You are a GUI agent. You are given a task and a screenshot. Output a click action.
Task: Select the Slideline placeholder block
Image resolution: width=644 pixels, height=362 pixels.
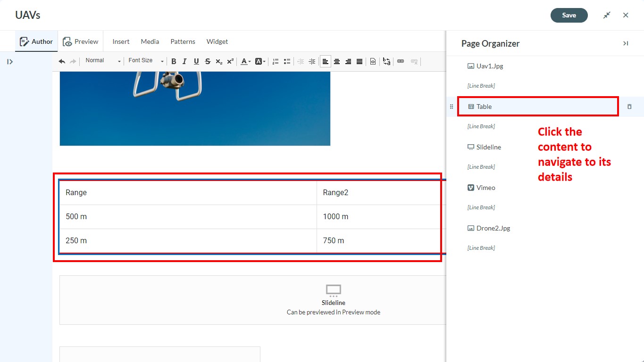[253, 300]
